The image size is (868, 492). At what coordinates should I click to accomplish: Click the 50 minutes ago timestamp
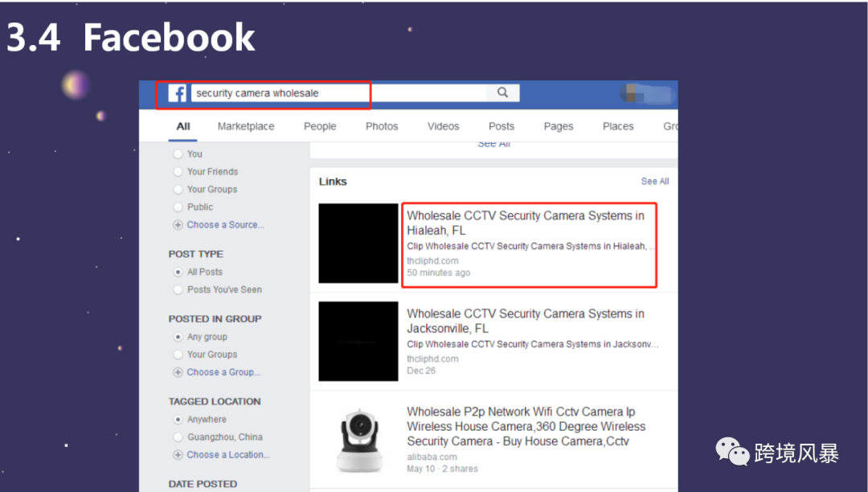439,273
